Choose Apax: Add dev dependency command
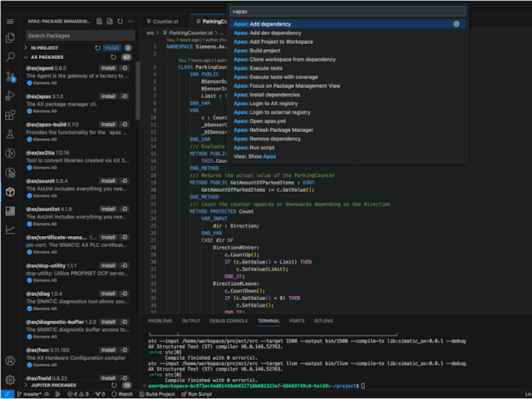532x399 pixels. (x=347, y=33)
